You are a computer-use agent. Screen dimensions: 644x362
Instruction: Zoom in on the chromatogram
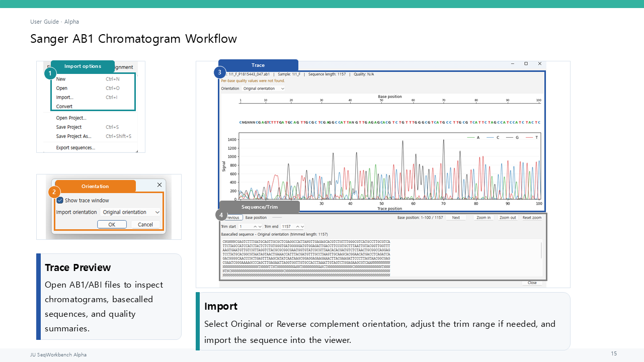pyautogui.click(x=484, y=218)
